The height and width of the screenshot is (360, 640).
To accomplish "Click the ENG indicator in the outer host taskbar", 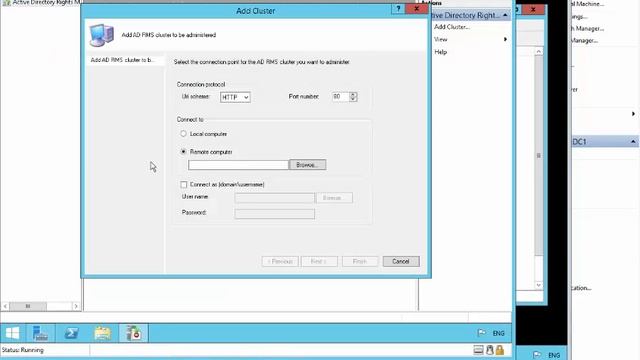I will tap(554, 356).
